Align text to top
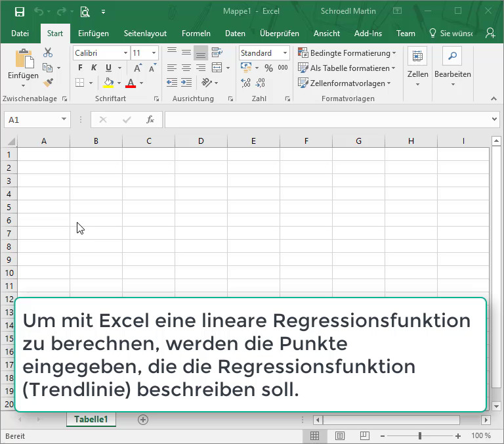Screen dimensions: 504x444 pos(172,52)
